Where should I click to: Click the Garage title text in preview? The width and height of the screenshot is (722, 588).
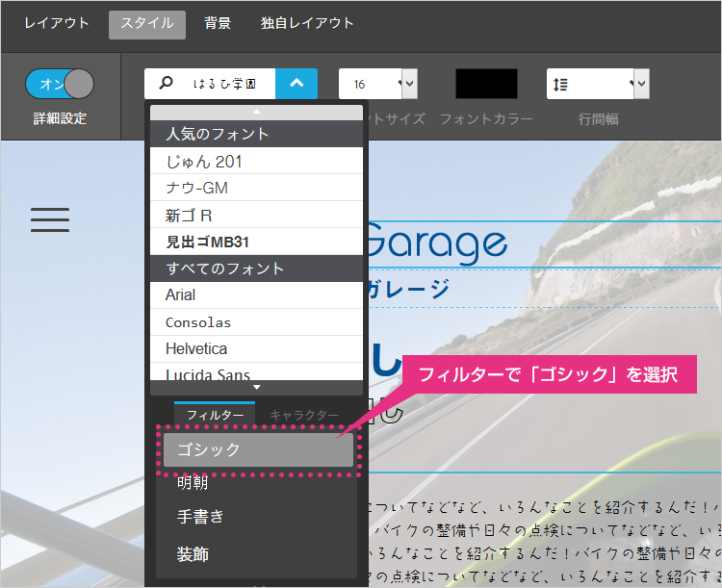[437, 243]
